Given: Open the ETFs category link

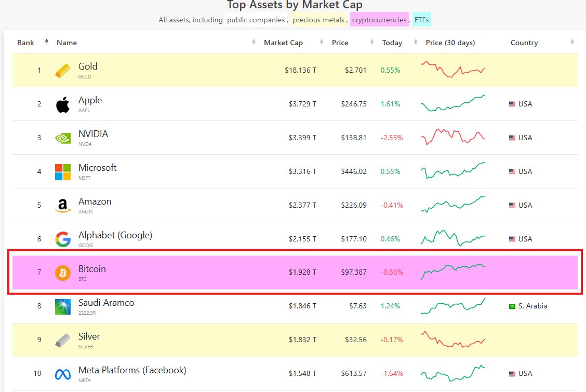Looking at the screenshot, I should (x=421, y=20).
